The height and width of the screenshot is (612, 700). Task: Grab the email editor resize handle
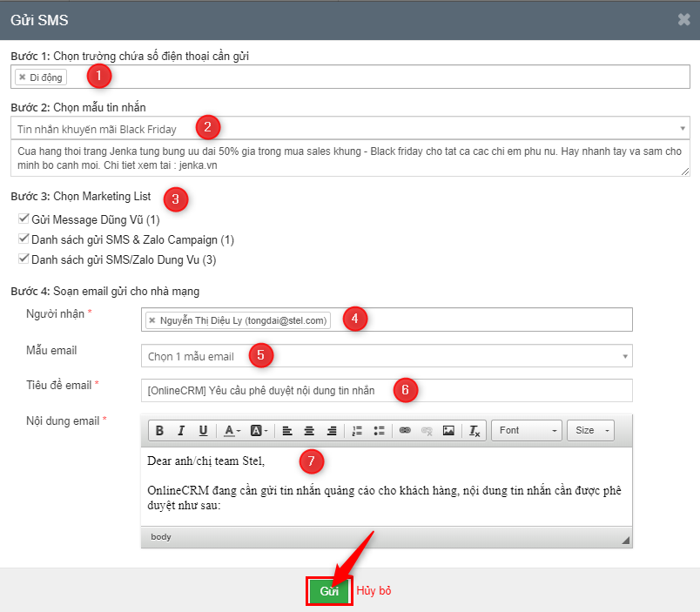(x=626, y=540)
